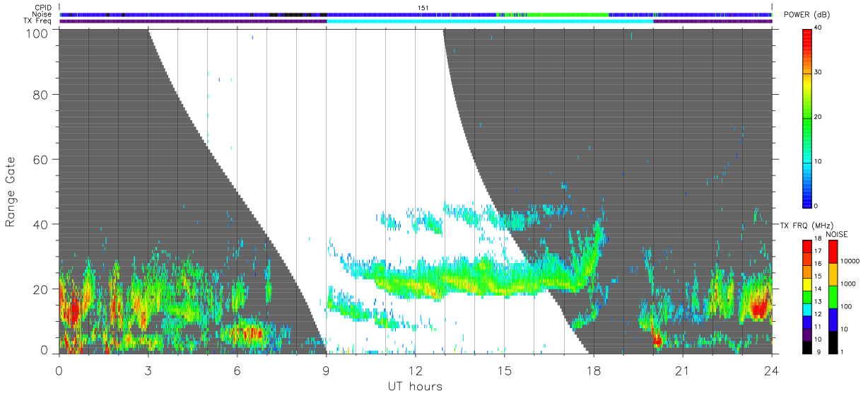Viewport: 868px width, 401px height.
Task: Click the 'UT hours' axis title
Action: (x=415, y=387)
